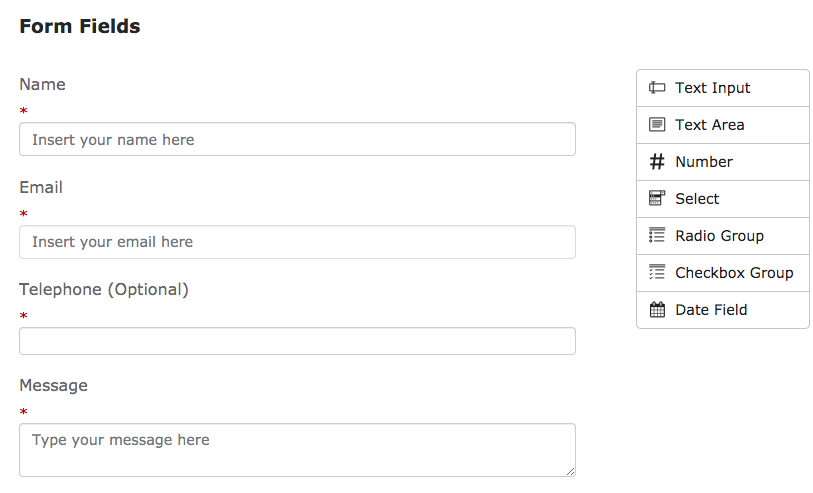The width and height of the screenshot is (813, 493).
Task: Click the Text Input field icon
Action: coord(657,88)
